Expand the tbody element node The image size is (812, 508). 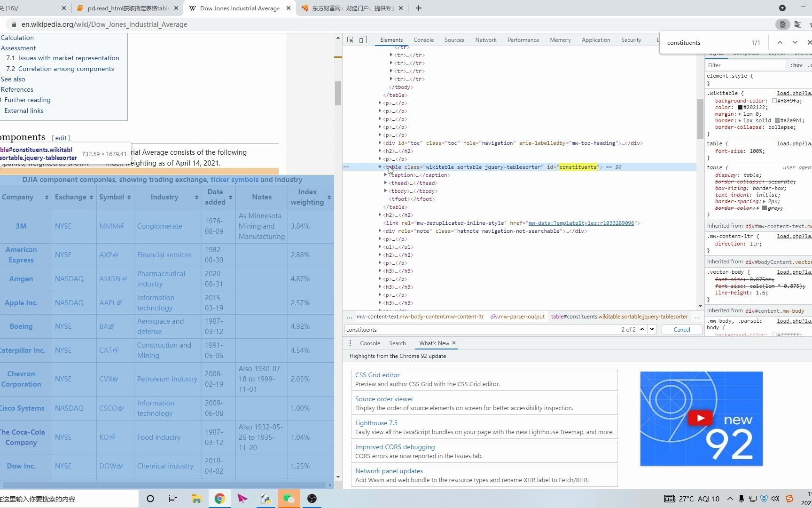386,191
